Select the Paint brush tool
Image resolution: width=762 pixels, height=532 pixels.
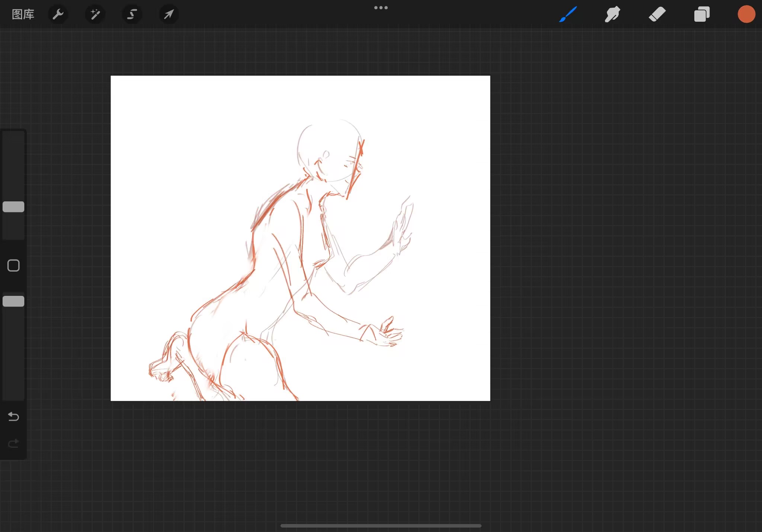568,15
